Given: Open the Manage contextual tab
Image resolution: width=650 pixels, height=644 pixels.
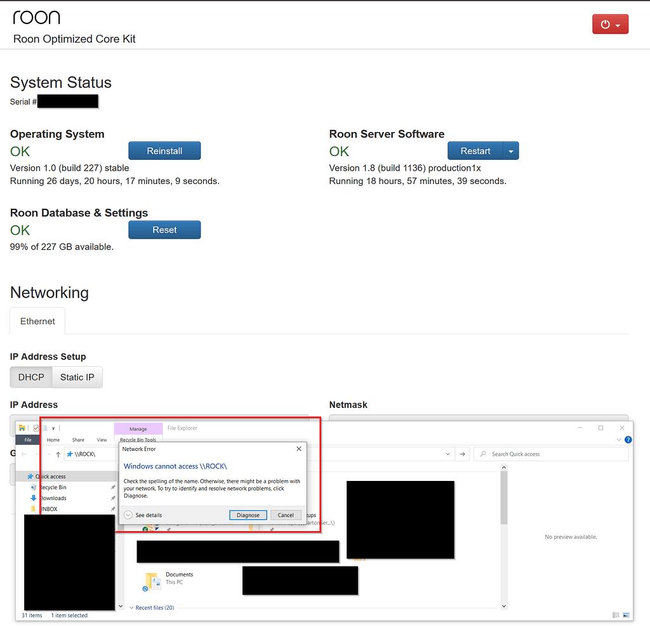Looking at the screenshot, I should click(x=138, y=429).
